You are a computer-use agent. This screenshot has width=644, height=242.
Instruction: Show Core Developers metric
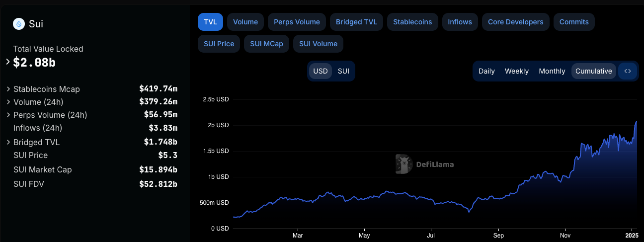point(516,22)
